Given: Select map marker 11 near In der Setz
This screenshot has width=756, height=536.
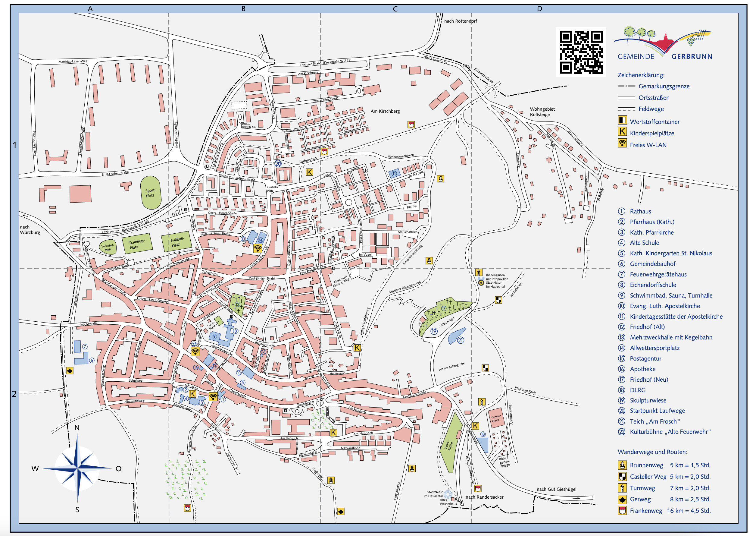Looking at the screenshot, I should [x=394, y=174].
